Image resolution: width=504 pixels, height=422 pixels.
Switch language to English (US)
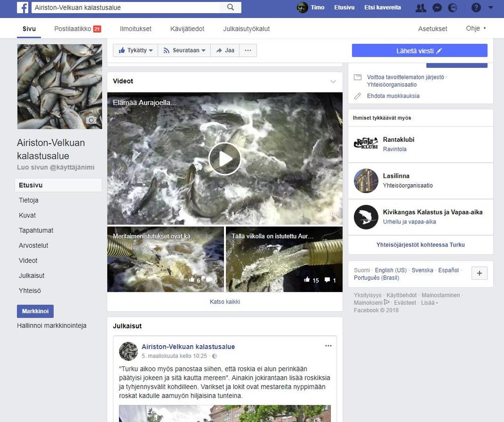pyautogui.click(x=390, y=270)
